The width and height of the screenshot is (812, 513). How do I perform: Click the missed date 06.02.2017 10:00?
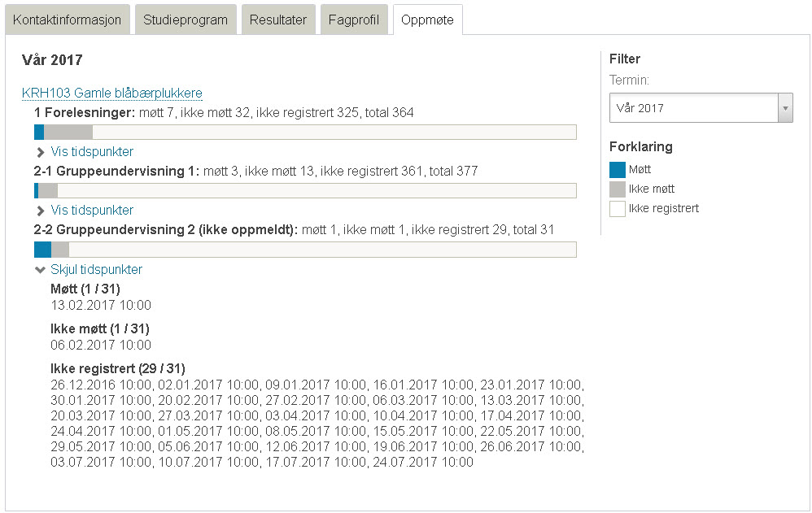(101, 346)
